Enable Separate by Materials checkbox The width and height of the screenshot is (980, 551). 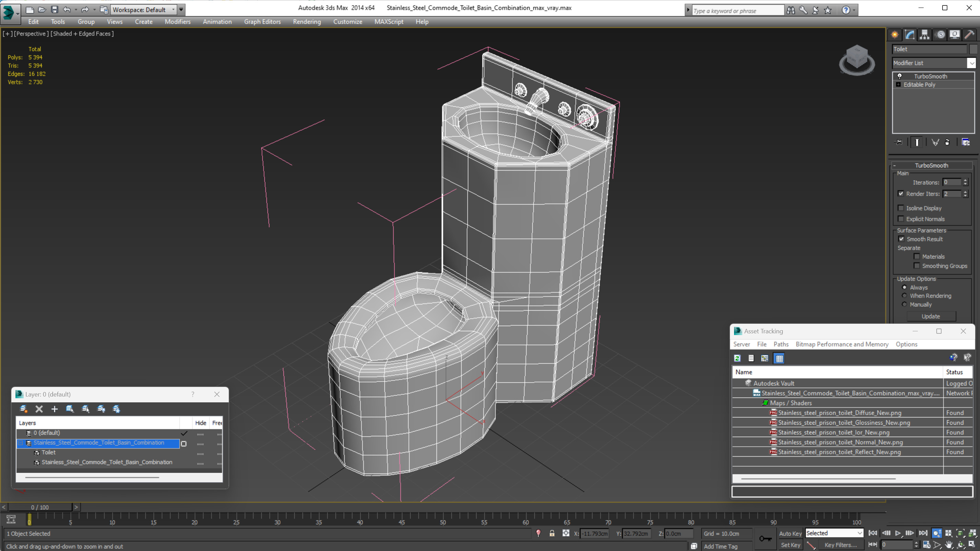916,256
